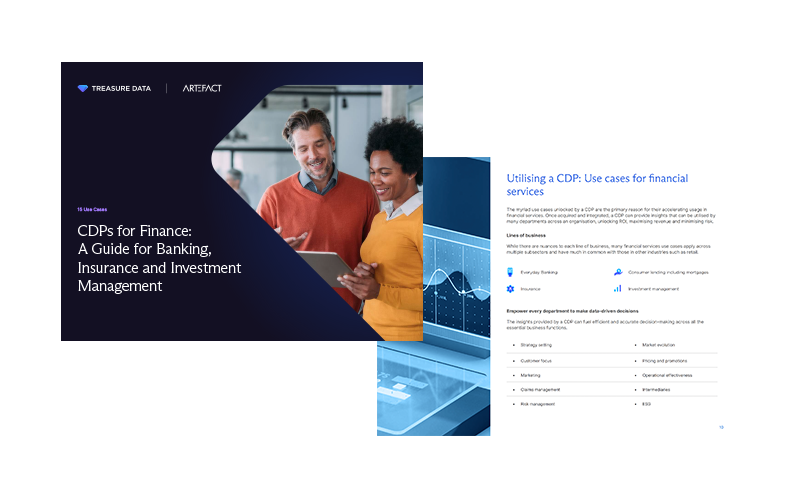Click the 'Investment management' label
Screen dimensions: 800x500
(654, 289)
